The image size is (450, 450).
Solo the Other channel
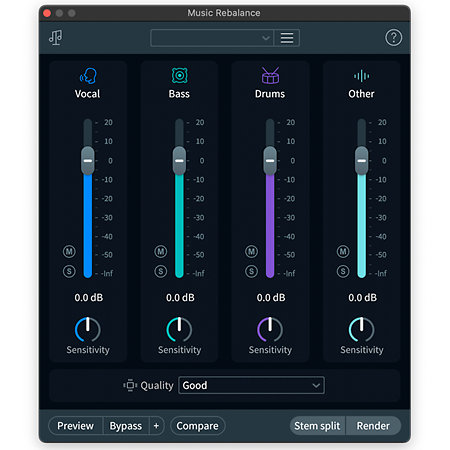click(343, 271)
